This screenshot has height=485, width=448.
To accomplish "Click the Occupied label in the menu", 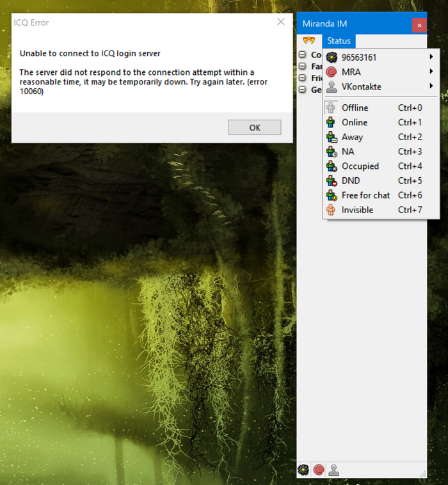I will coord(360,166).
